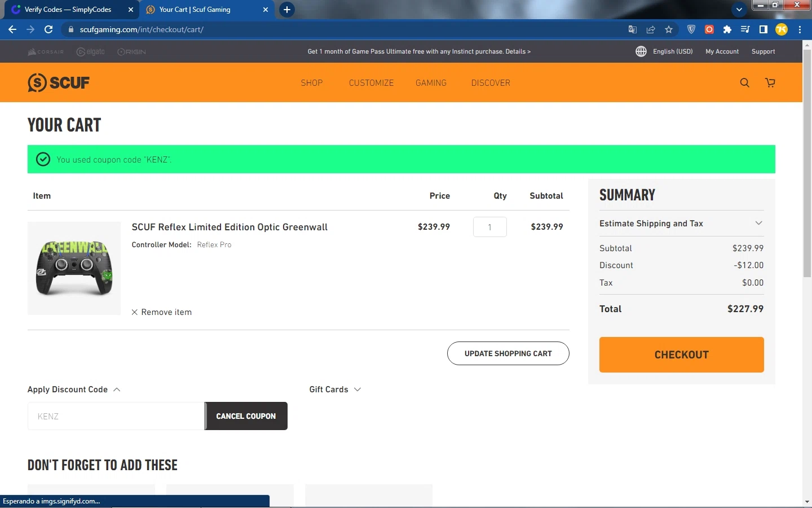Viewport: 812px width, 508px height.
Task: Open the DISCOVER menu
Action: 491,83
